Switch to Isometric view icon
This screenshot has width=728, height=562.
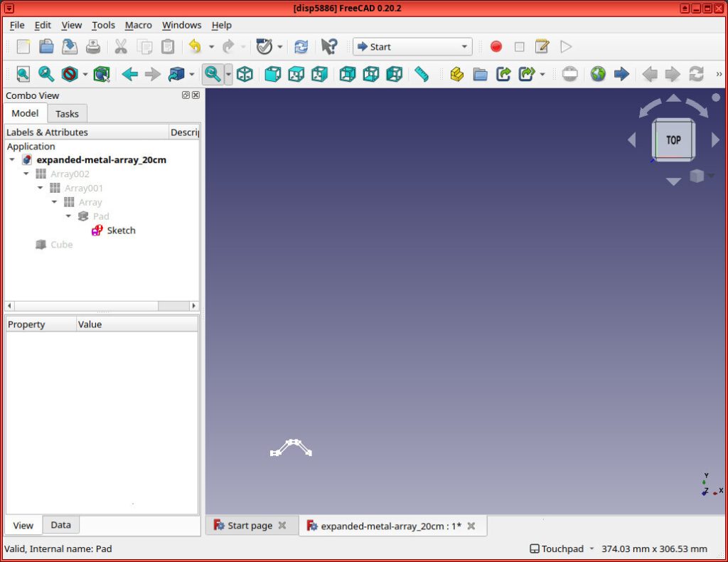click(245, 73)
